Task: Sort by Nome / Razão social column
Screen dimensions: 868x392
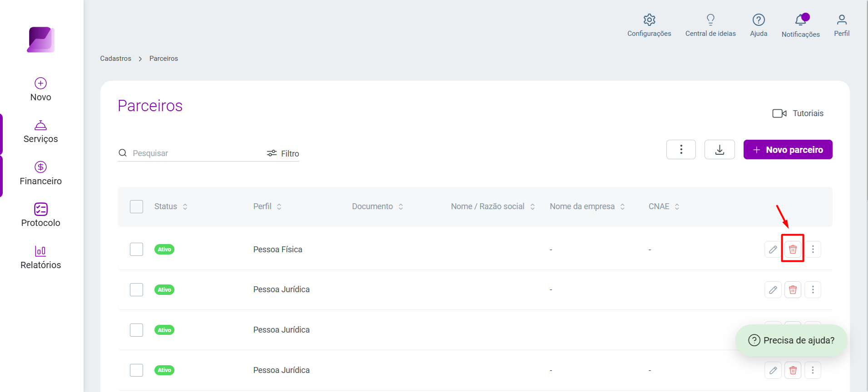Action: tap(493, 206)
